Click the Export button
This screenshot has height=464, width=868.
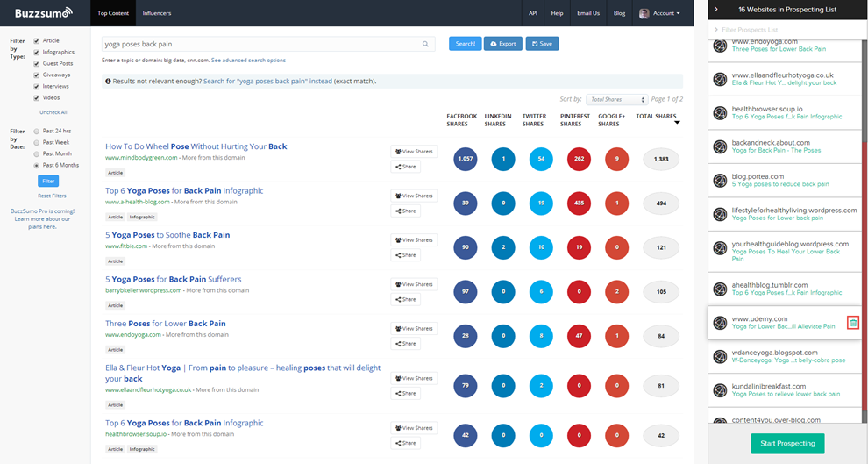[502, 44]
